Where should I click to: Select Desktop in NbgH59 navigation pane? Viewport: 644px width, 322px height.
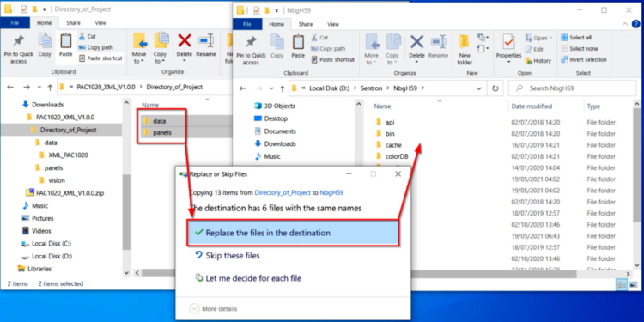pos(271,118)
